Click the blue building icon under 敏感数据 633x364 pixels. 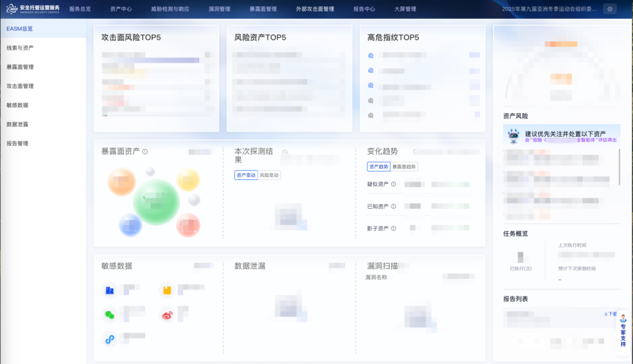[110, 290]
